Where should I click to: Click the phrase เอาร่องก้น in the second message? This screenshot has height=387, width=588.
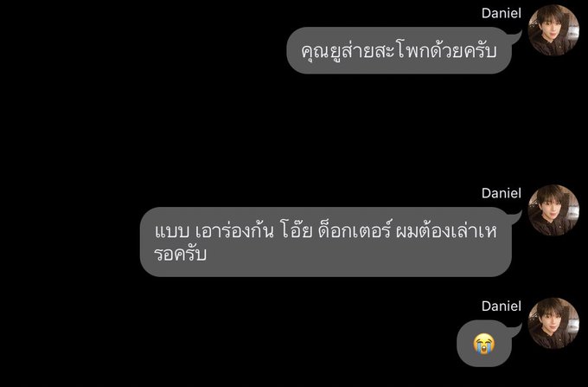[234, 230]
